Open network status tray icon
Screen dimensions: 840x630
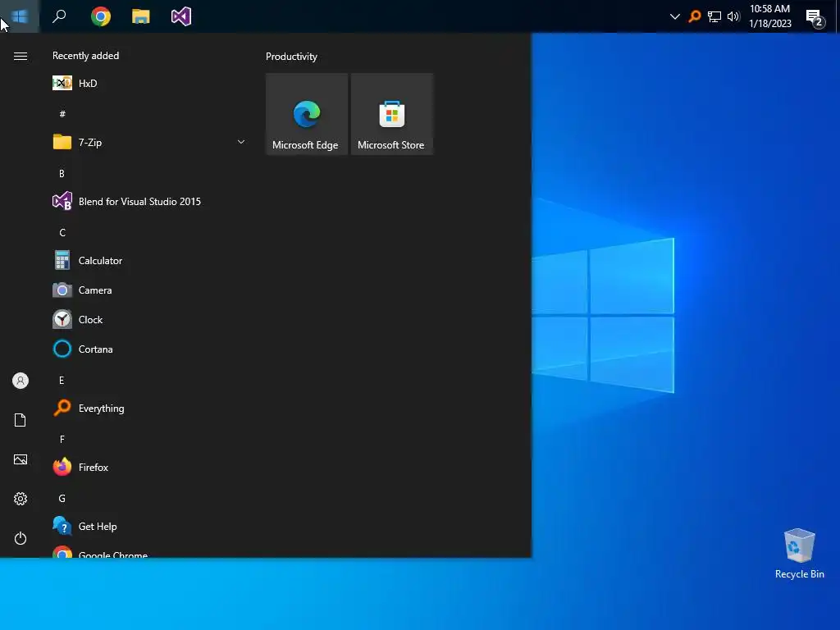714,16
